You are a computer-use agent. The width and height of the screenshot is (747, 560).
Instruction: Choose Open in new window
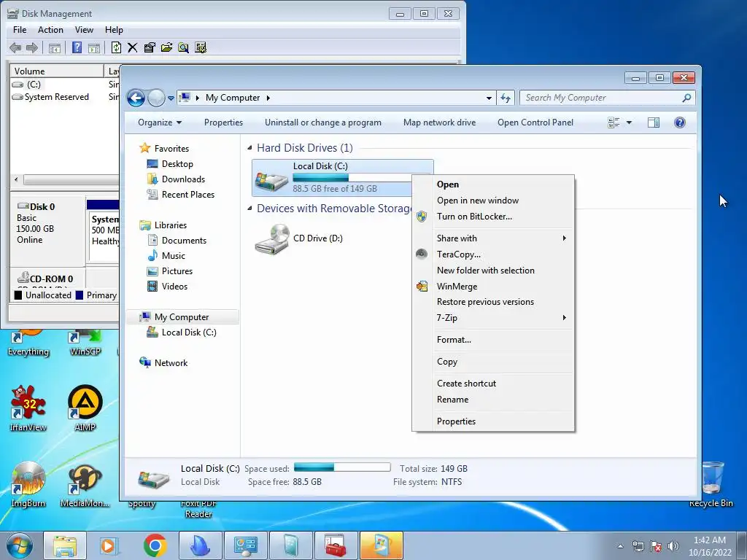coord(494,201)
